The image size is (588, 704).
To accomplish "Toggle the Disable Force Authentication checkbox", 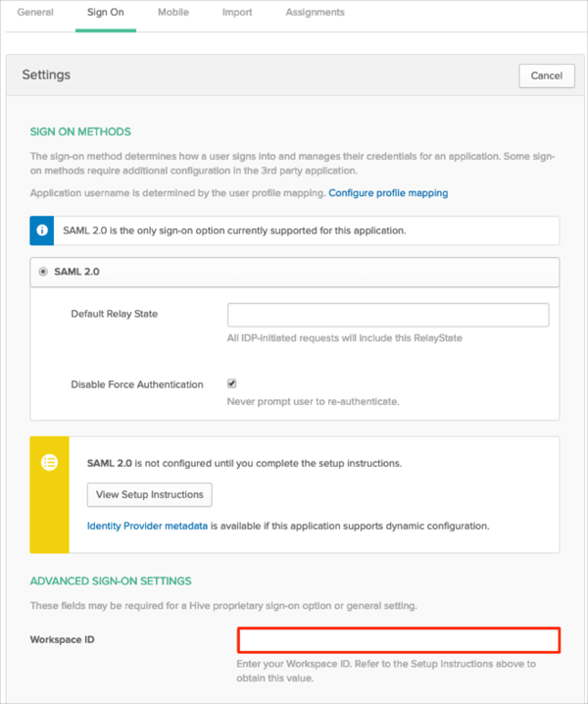I will click(232, 384).
